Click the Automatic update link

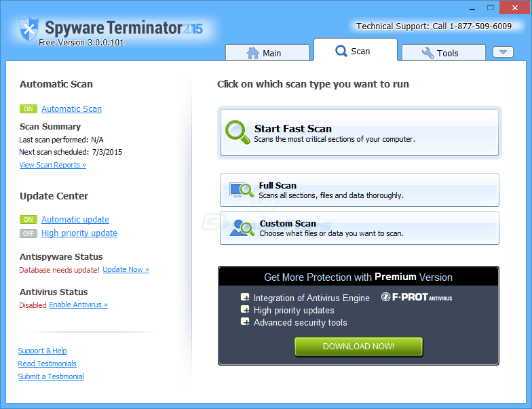75,220
